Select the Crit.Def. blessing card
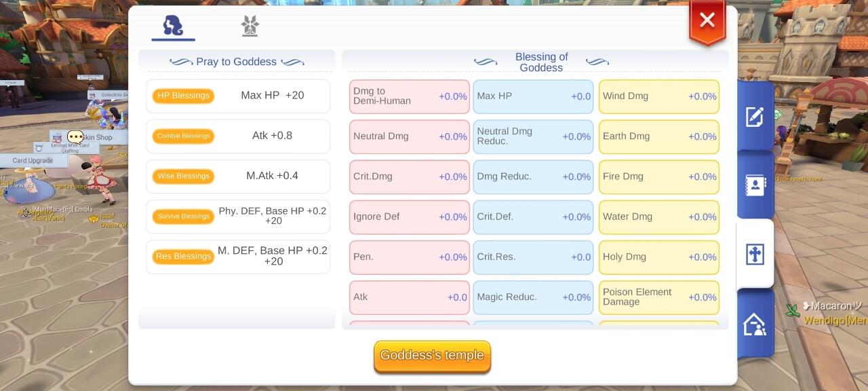This screenshot has width=868, height=391. pyautogui.click(x=533, y=217)
